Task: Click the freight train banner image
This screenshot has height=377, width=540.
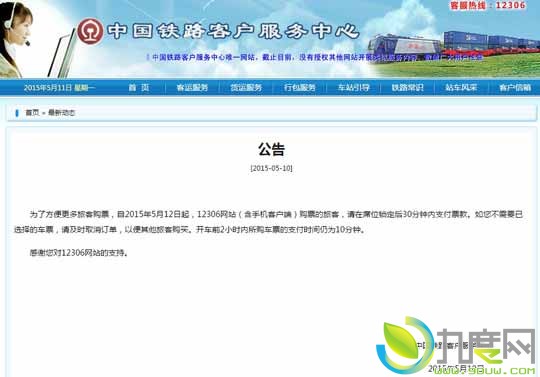Action: tap(454, 48)
